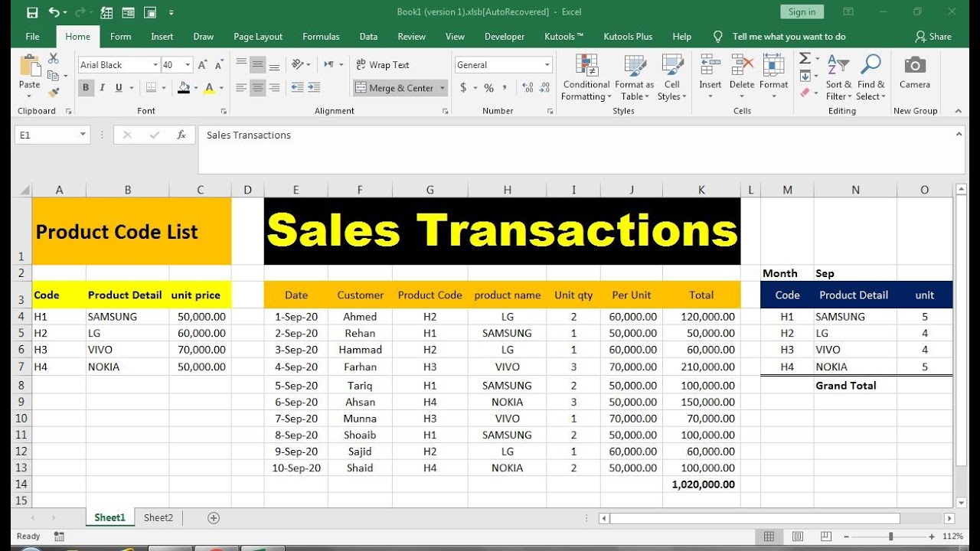The height and width of the screenshot is (551, 980).
Task: Open Find & Select magnifier
Action: (871, 78)
